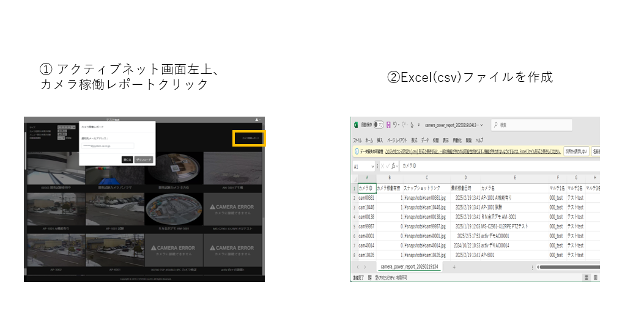The height and width of the screenshot is (320, 644).
Task: Open the 校閲 (Review) tab
Action: pyautogui.click(x=435, y=140)
